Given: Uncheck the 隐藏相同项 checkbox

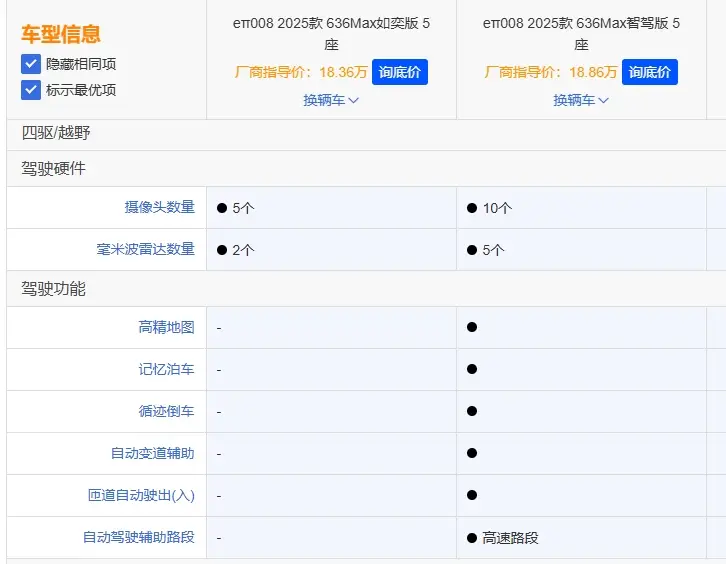Looking at the screenshot, I should (31, 63).
